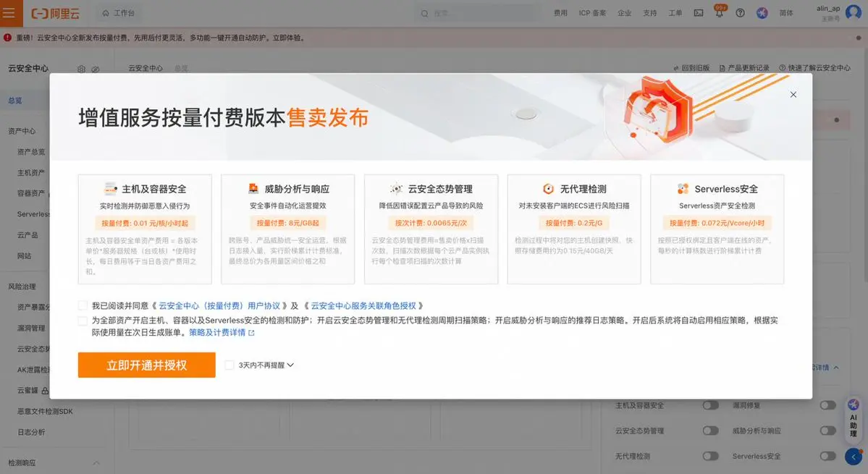Open the hamburger menu in top-left corner
Image resolution: width=868 pixels, height=474 pixels.
click(9, 13)
